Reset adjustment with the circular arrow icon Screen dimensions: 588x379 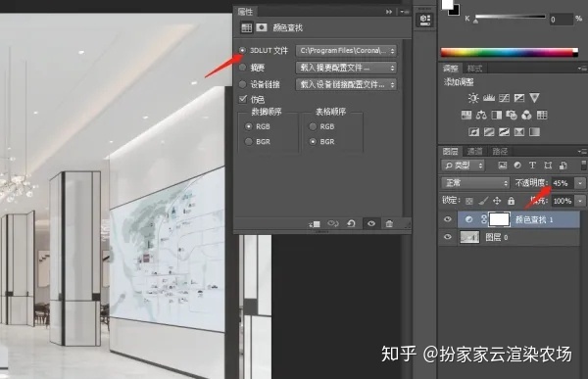coord(351,224)
